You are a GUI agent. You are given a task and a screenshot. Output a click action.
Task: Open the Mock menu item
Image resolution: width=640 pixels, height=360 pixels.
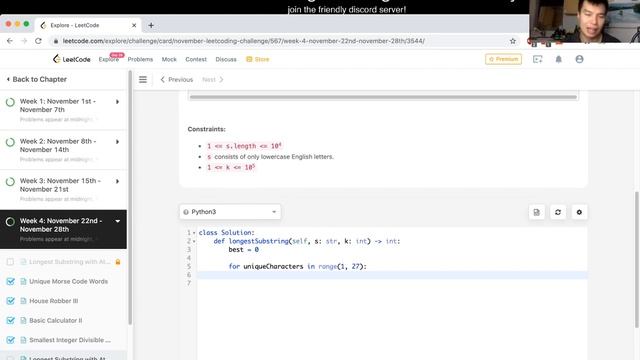(x=169, y=59)
